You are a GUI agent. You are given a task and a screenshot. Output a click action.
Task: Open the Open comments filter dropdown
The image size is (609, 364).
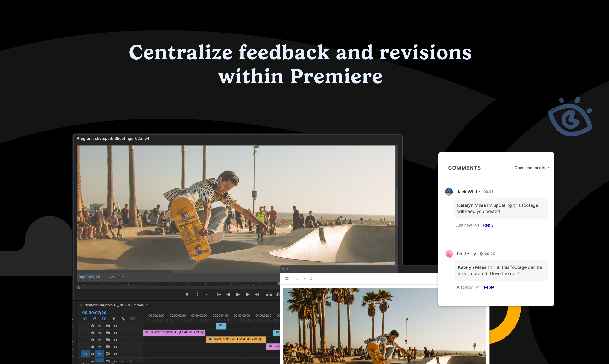click(x=532, y=168)
